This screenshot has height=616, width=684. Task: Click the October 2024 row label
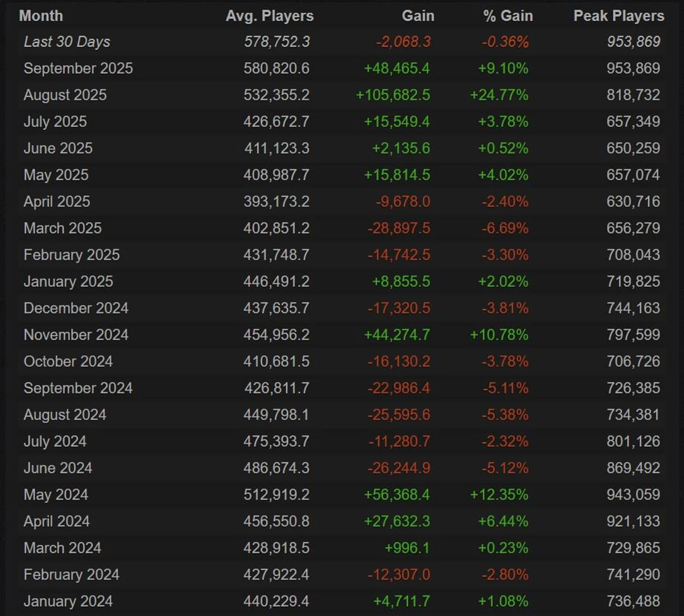(x=68, y=362)
